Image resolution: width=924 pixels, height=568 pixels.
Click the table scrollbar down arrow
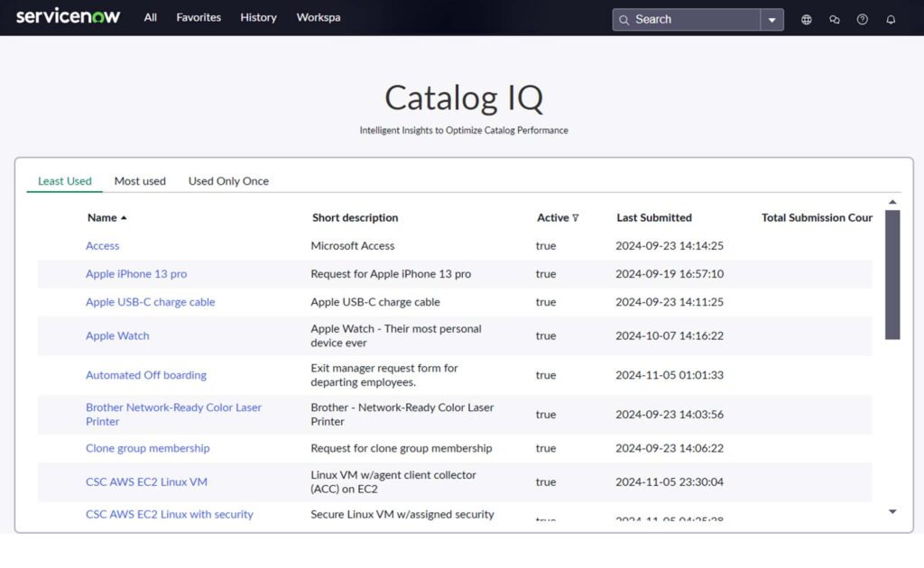click(892, 511)
